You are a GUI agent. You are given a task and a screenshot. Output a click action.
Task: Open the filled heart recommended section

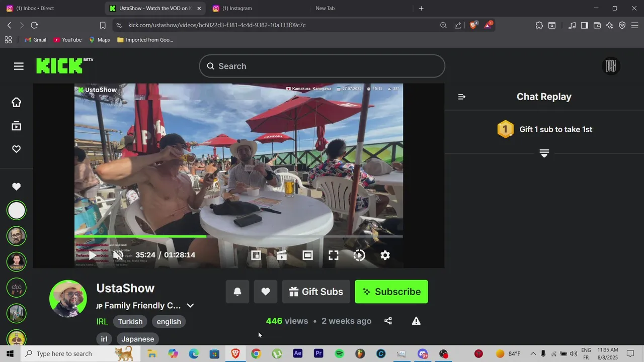(x=17, y=187)
